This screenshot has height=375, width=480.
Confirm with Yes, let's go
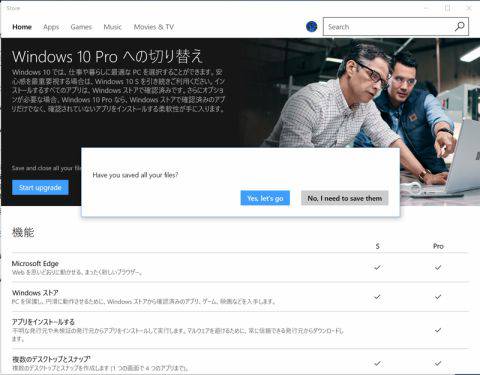click(x=265, y=198)
